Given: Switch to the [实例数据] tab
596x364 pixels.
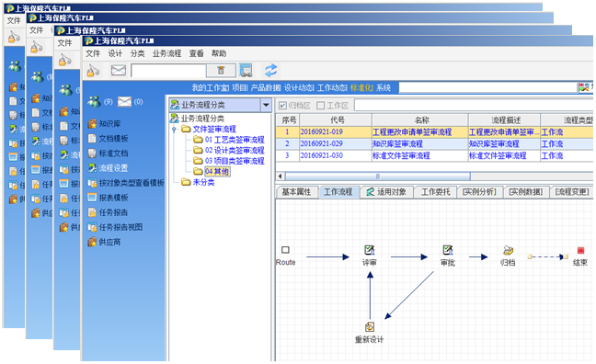Looking at the screenshot, I should [x=526, y=192].
